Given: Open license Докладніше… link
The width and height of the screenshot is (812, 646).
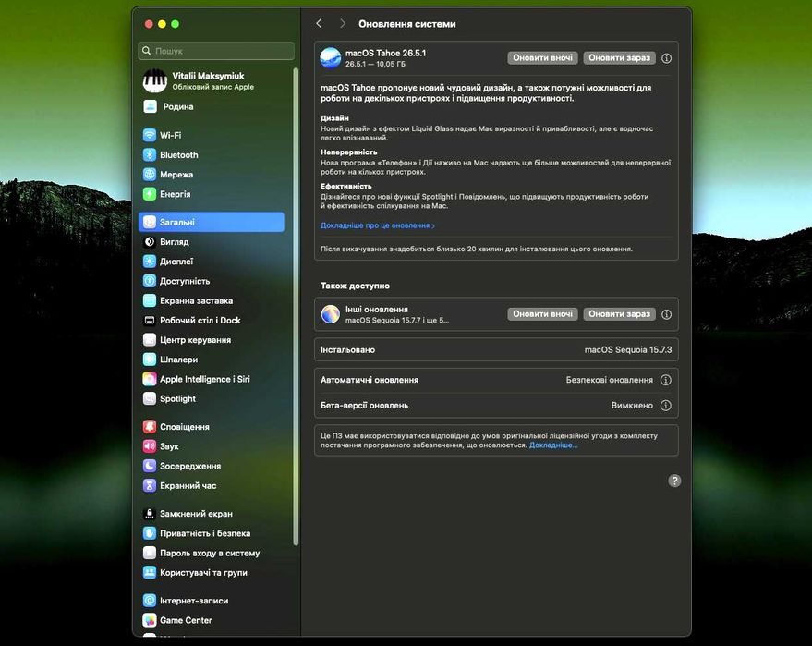Looking at the screenshot, I should (553, 445).
